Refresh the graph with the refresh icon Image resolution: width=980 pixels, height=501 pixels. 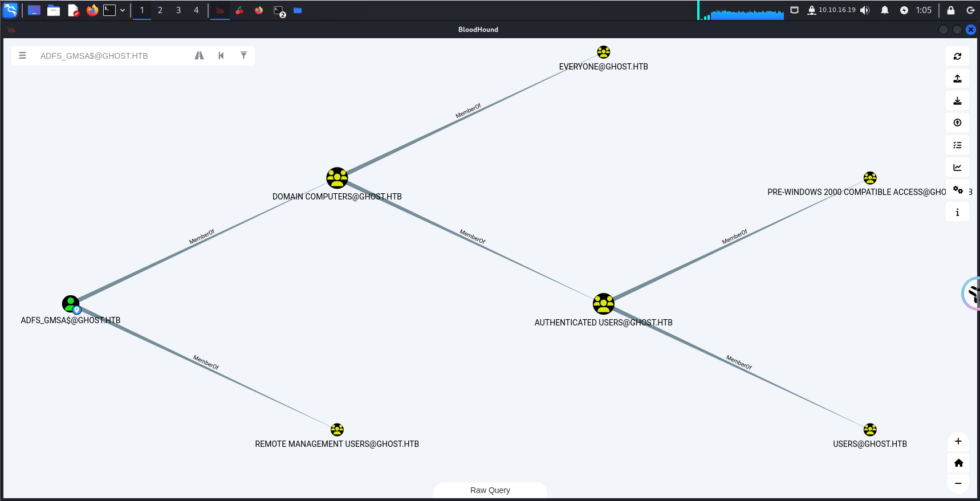(x=957, y=56)
